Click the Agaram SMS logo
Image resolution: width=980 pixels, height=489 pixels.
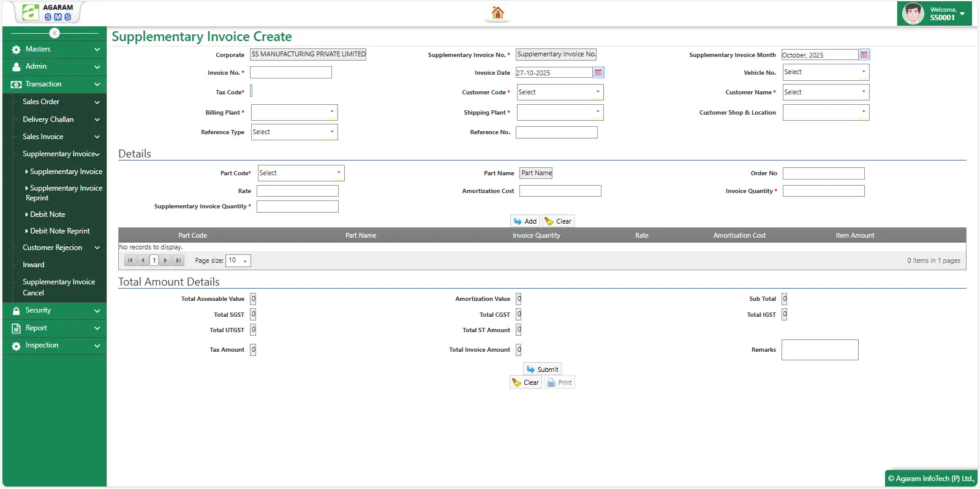[x=48, y=12]
